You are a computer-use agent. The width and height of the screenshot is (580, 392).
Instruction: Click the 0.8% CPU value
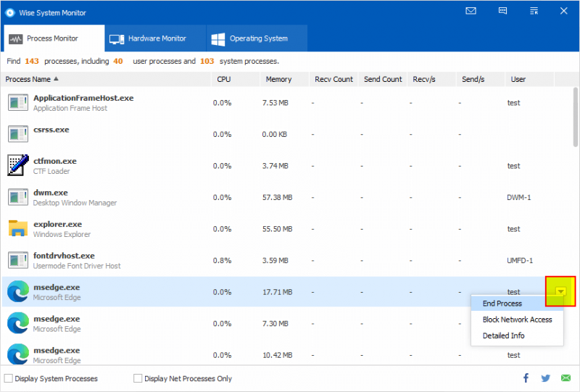(x=222, y=260)
